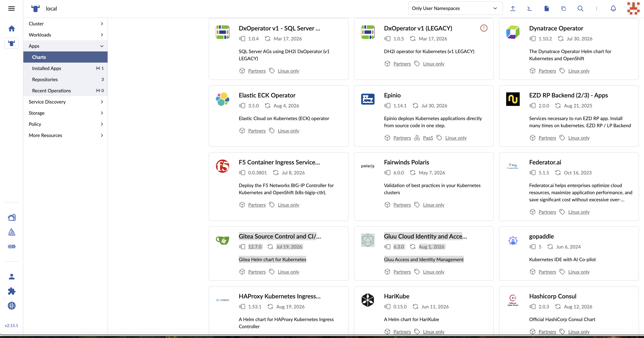Click the Import YAML upload icon
This screenshot has height=338, width=644.
point(513,8)
